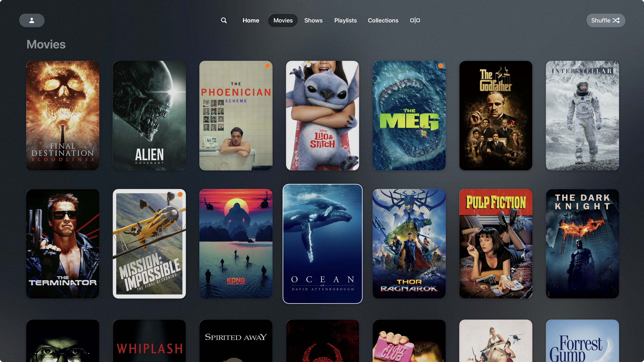
Task: Click the unwatched dot on Mission: Impossible poster
Action: point(180,194)
